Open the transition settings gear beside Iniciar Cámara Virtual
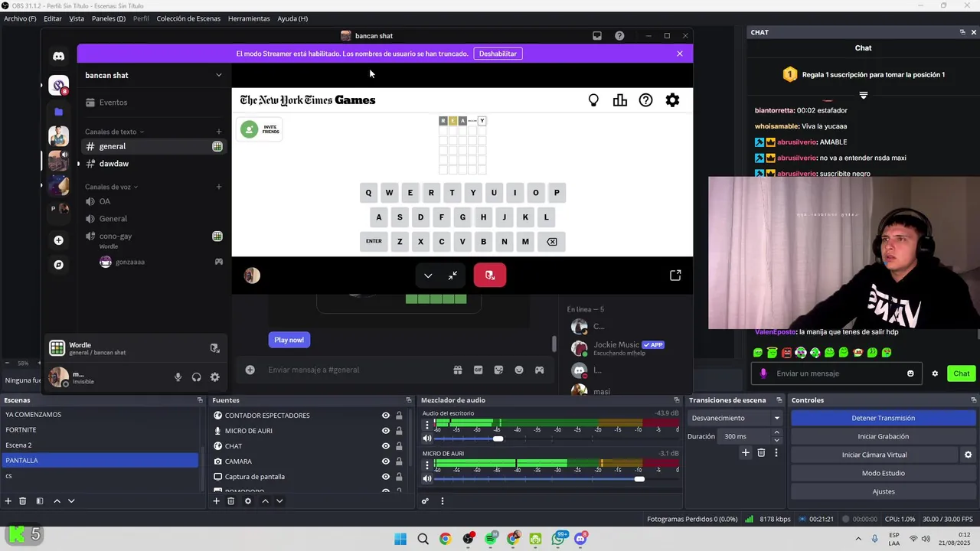980x551 pixels. [x=968, y=455]
